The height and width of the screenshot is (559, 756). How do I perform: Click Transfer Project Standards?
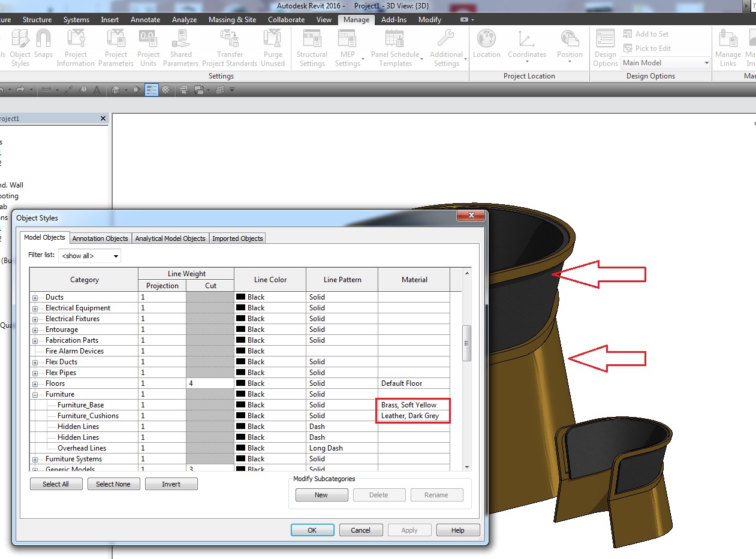click(x=230, y=48)
